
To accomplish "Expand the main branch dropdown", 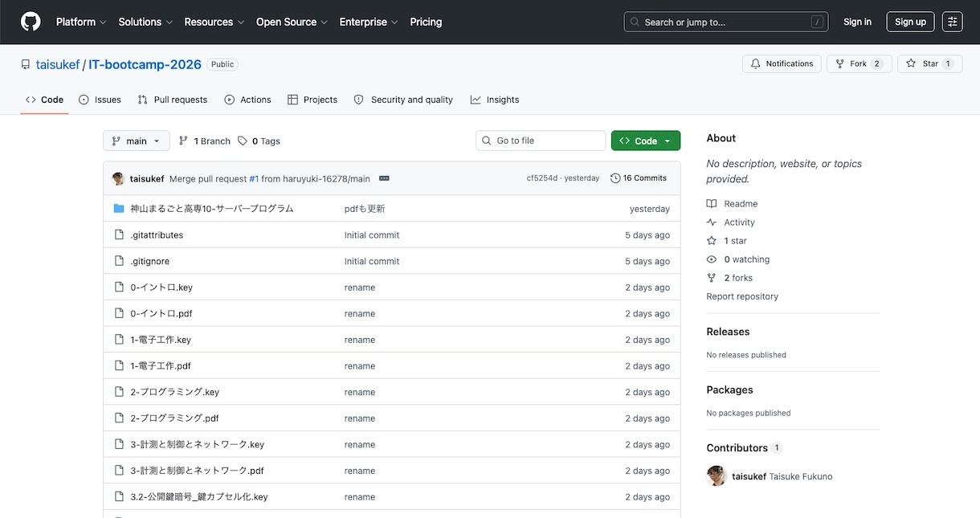I will click(137, 141).
